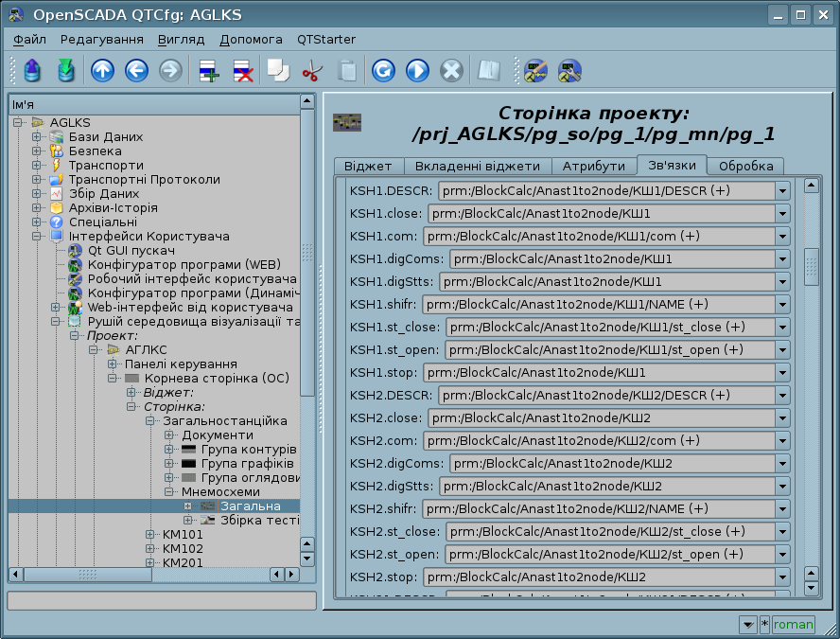840x639 pixels.
Task: Click the save to database toolbar icon
Action: click(x=65, y=70)
